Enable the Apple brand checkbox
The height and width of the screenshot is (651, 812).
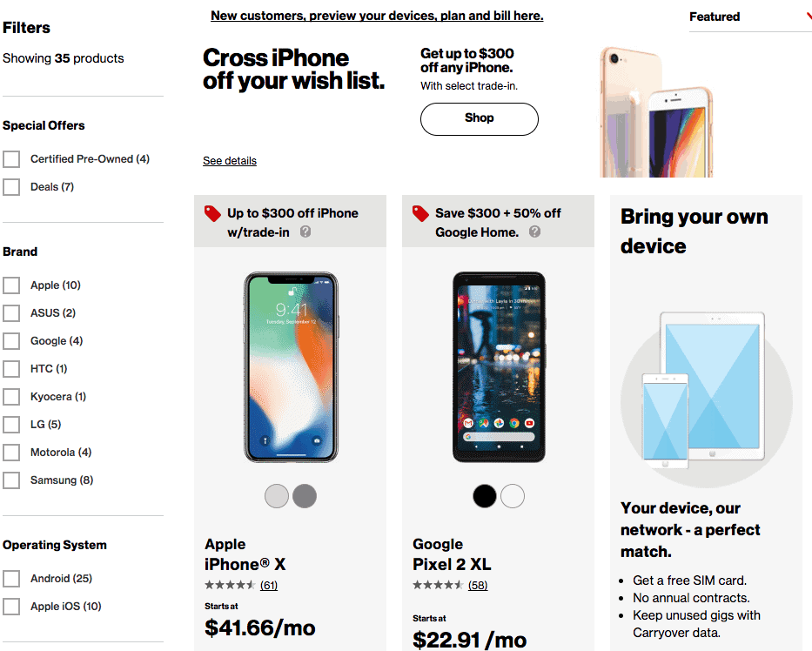point(11,285)
